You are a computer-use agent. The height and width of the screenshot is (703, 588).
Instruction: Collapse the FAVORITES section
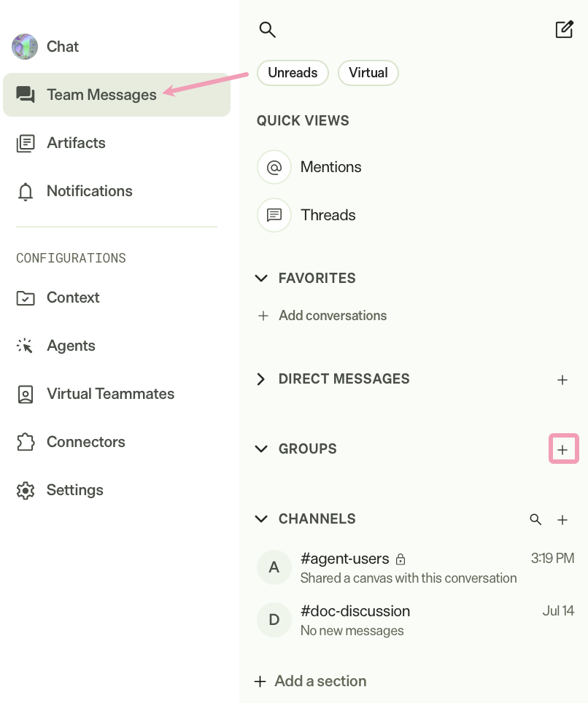[261, 278]
